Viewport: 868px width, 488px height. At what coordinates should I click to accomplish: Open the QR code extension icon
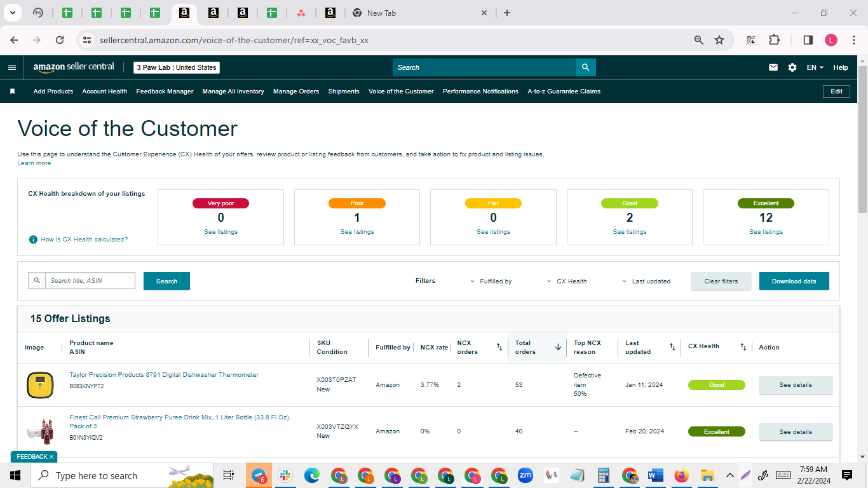tap(751, 40)
